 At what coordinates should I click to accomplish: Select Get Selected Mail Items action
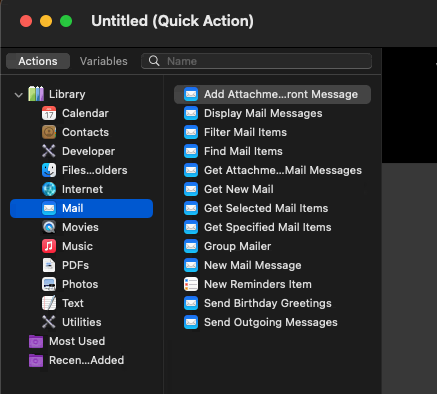(x=266, y=208)
